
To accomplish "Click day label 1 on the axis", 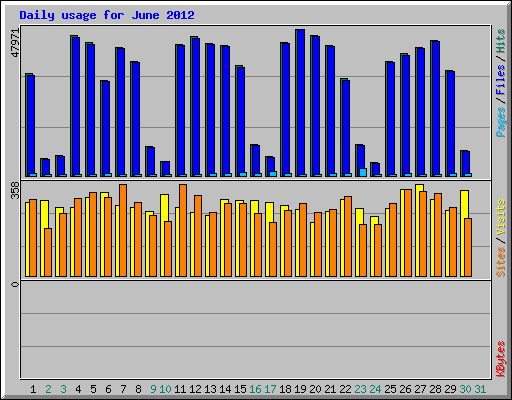I will [x=33, y=389].
